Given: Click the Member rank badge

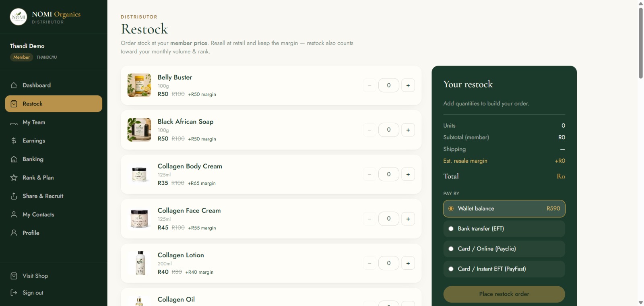Looking at the screenshot, I should click(21, 57).
